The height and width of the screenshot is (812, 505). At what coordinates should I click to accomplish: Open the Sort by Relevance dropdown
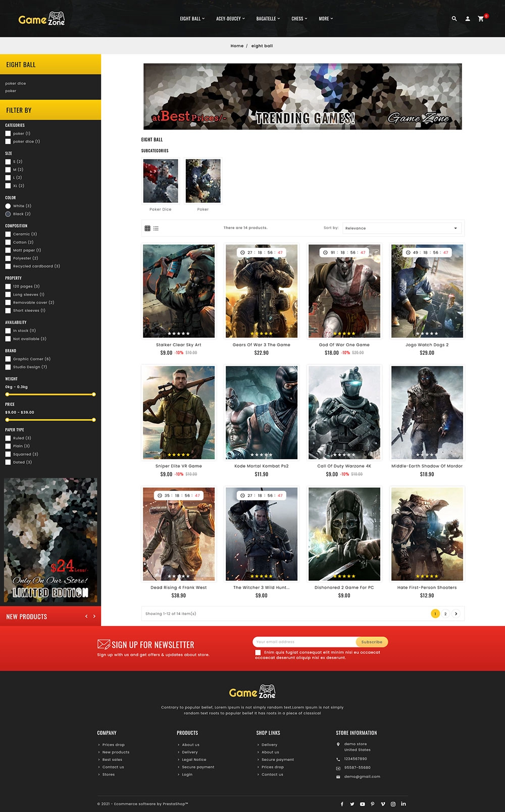pyautogui.click(x=401, y=228)
